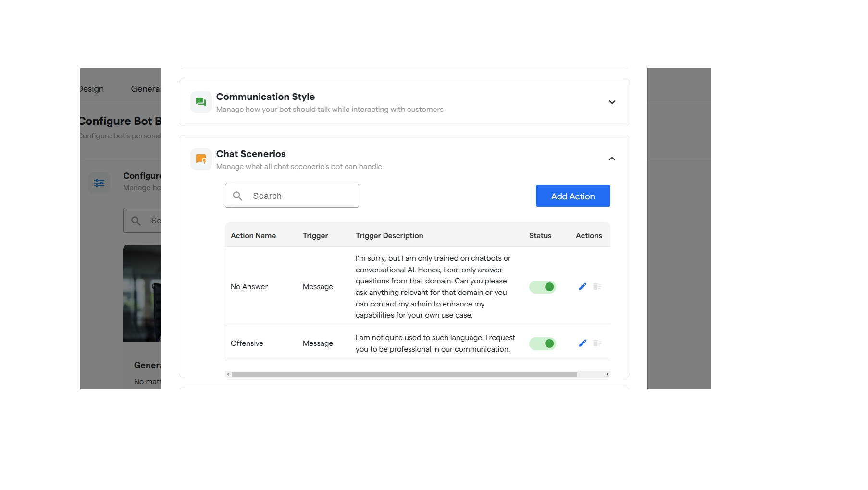Delete the Offensive action
868x490 pixels.
(x=597, y=343)
